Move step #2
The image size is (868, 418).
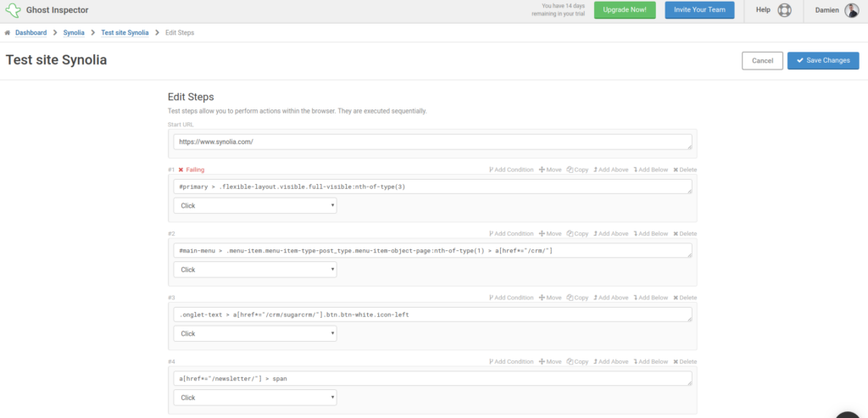coord(550,234)
